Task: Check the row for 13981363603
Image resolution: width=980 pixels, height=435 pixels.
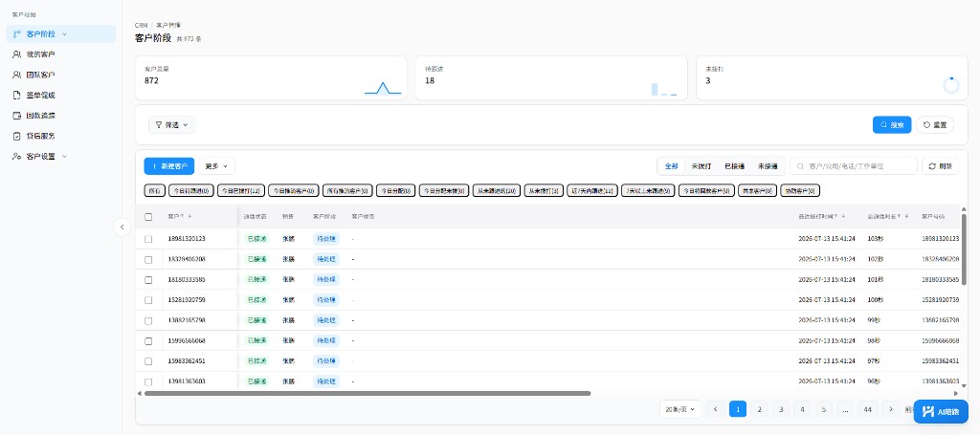Action: click(x=148, y=382)
